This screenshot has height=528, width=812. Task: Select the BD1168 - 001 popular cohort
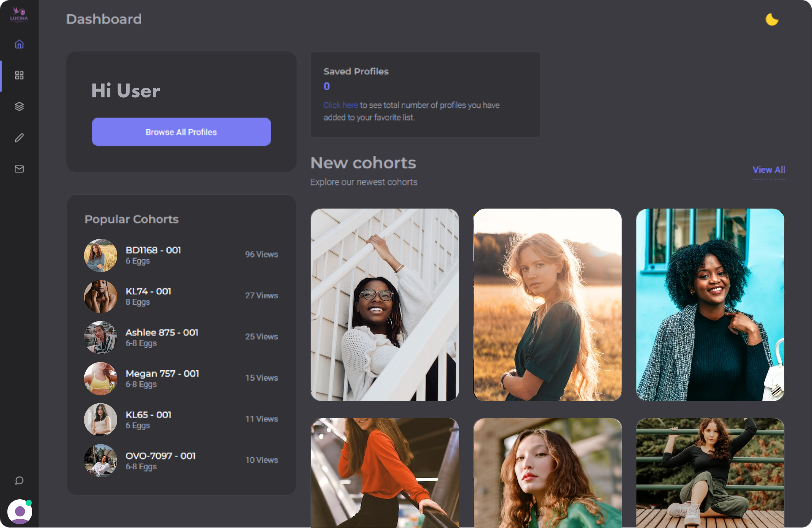pyautogui.click(x=153, y=250)
